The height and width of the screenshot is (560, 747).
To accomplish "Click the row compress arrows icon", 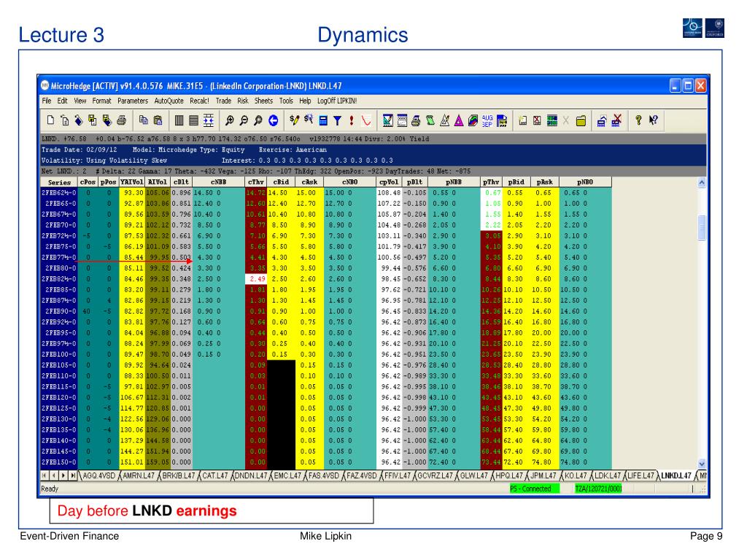I will pos(208,120).
